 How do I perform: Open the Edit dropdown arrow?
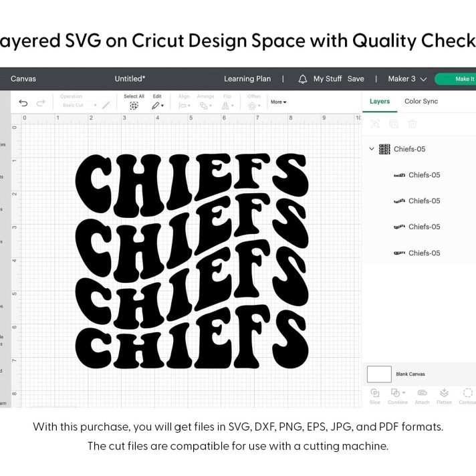(x=162, y=106)
